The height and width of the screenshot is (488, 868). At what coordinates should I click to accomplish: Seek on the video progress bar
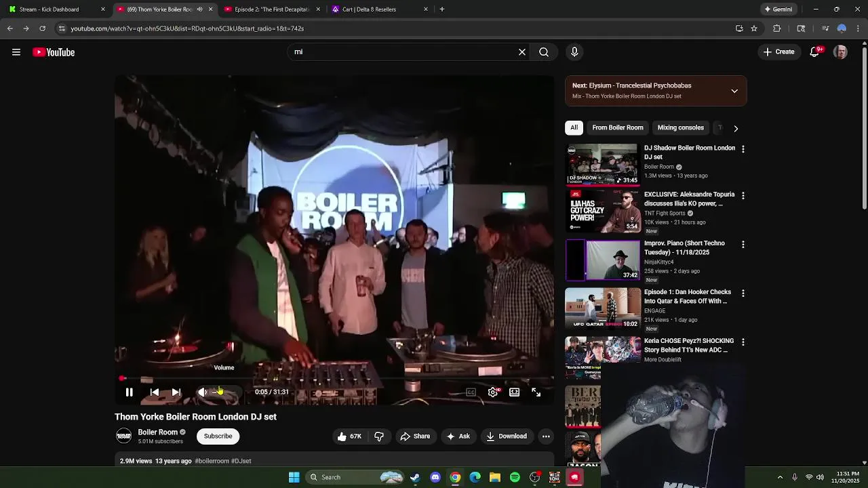(x=336, y=379)
